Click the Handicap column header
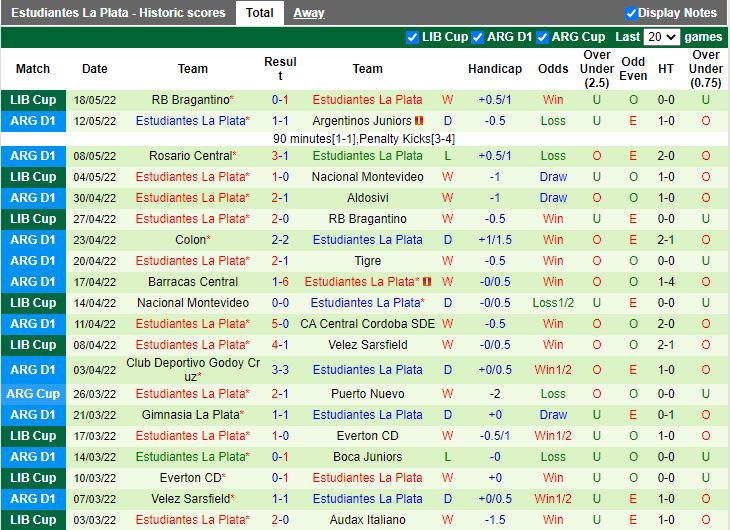Screen dimensions: 730x530 (x=494, y=69)
